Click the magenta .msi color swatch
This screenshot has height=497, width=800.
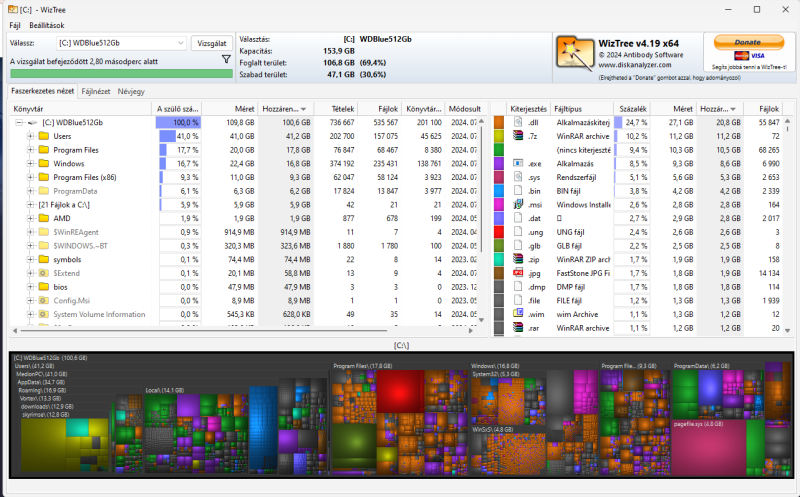[x=498, y=205]
